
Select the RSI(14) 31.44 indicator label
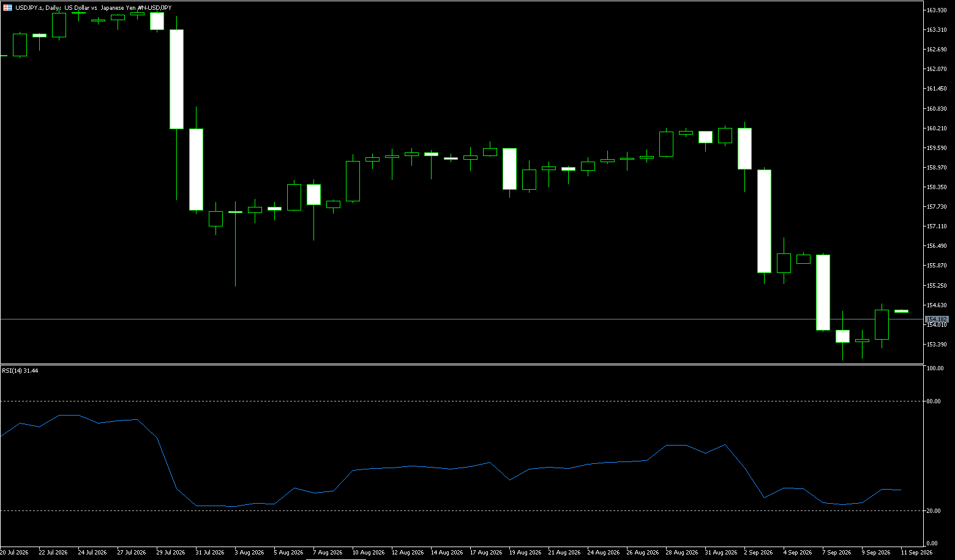tap(20, 371)
